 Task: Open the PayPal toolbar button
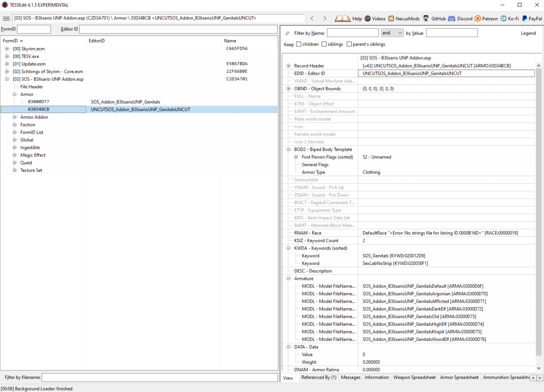pos(532,19)
